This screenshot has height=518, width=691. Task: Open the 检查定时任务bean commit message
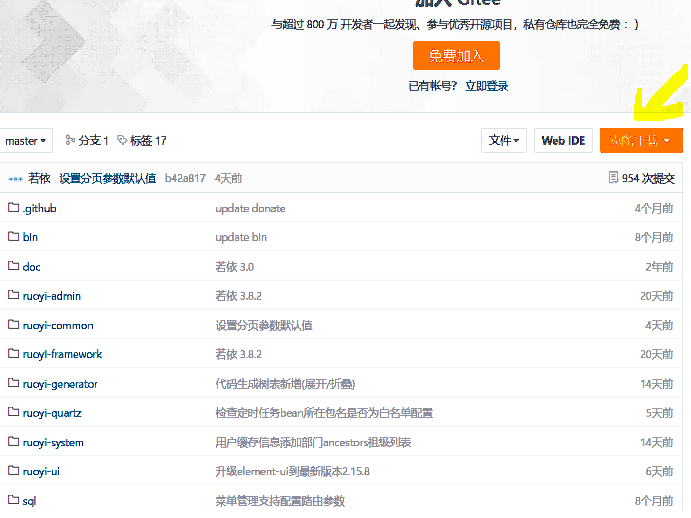point(324,413)
